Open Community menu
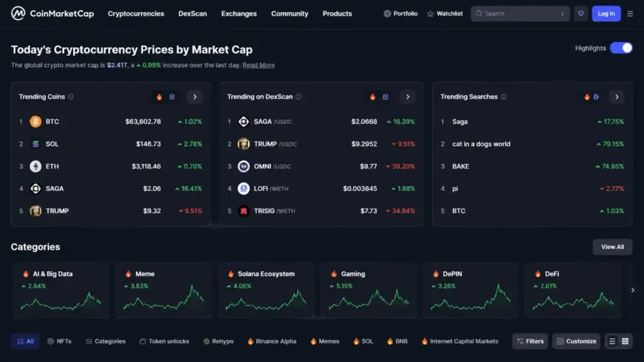 point(290,14)
